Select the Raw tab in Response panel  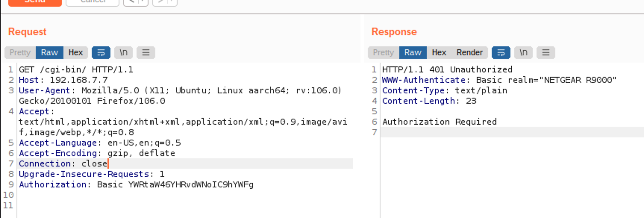pyautogui.click(x=413, y=53)
